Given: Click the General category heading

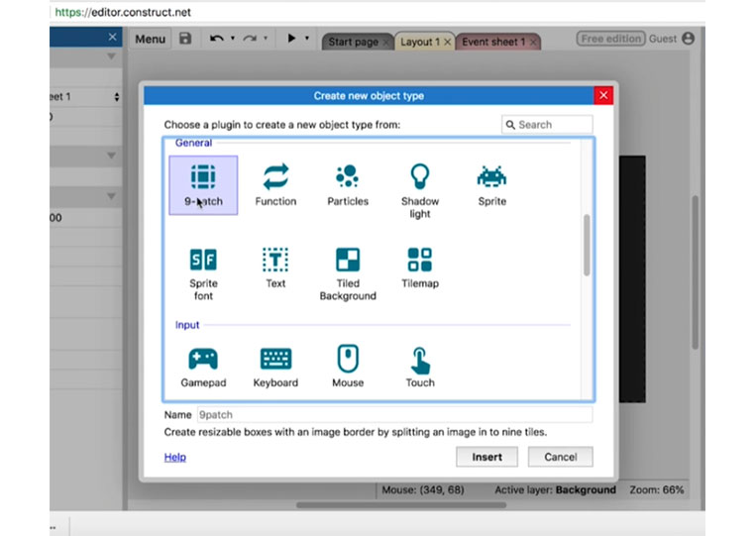Looking at the screenshot, I should (x=193, y=143).
